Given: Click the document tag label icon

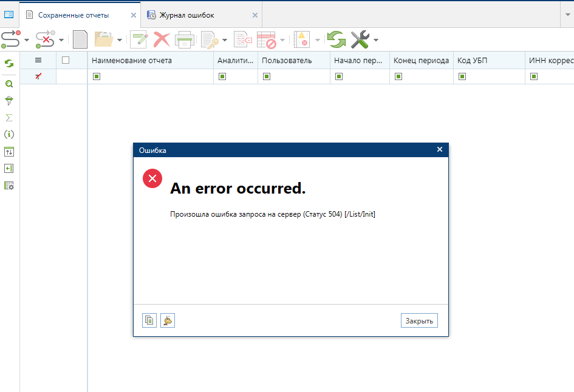Looking at the screenshot, I should tap(243, 39).
